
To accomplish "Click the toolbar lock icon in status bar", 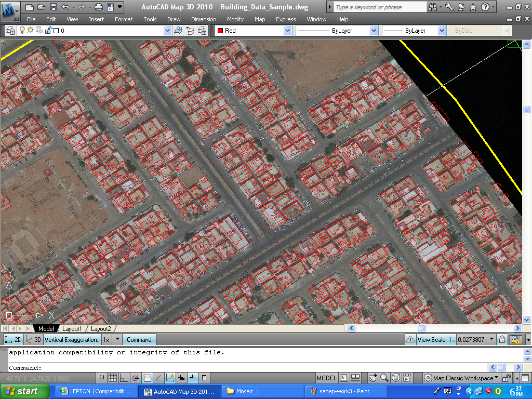I will [x=507, y=378].
